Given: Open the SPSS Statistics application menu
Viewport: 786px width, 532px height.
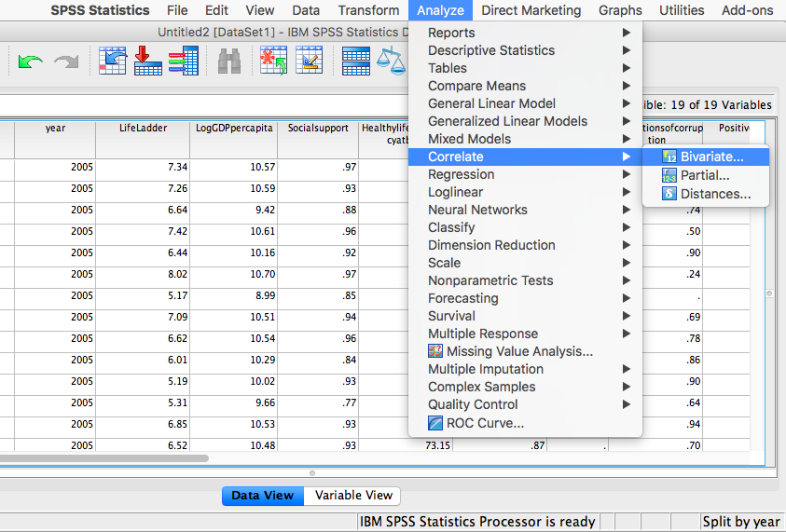Looking at the screenshot, I should pos(100,10).
